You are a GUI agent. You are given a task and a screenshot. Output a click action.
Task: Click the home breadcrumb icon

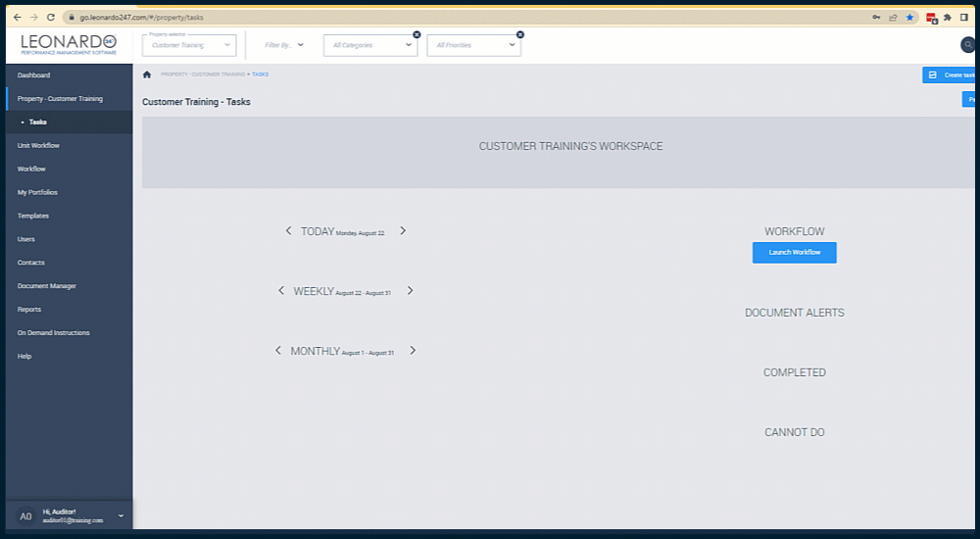point(147,74)
